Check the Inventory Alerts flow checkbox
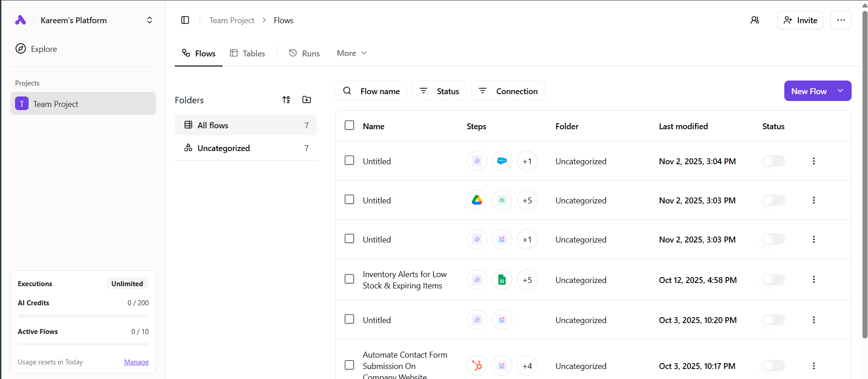The height and width of the screenshot is (379, 868). click(x=349, y=279)
